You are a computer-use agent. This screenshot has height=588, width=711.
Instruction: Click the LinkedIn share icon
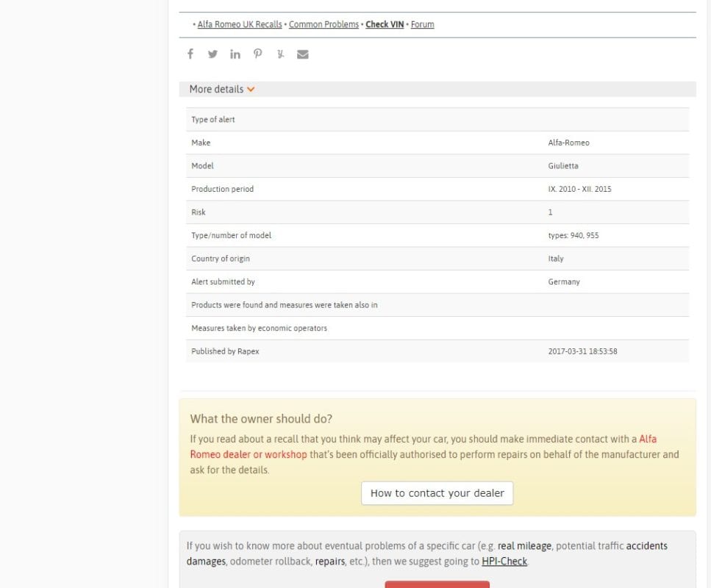pos(235,54)
